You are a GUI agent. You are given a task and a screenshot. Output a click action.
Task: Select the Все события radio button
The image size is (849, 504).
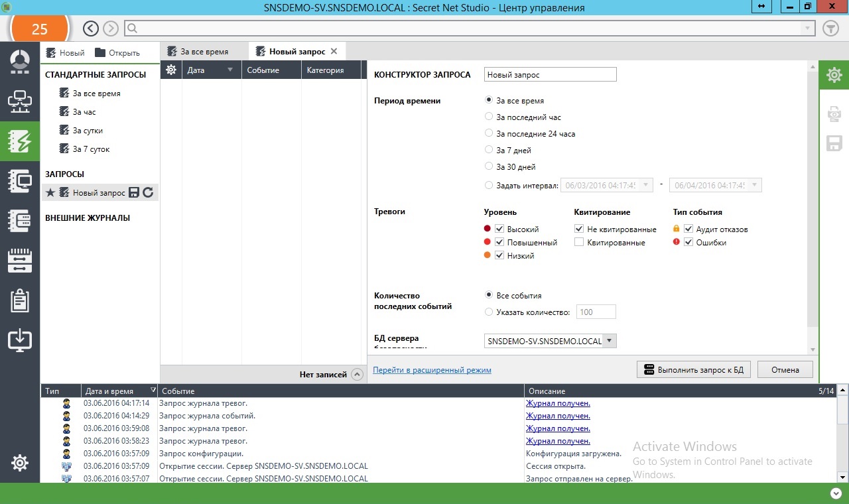[489, 295]
